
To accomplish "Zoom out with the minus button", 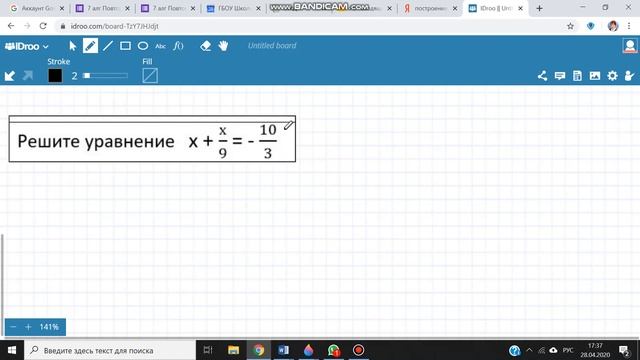I will 13,327.
